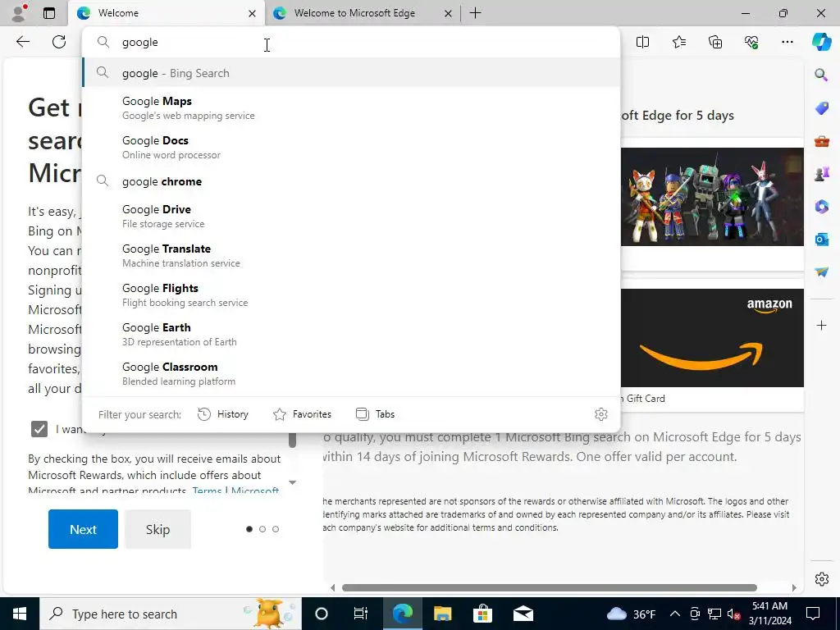Image resolution: width=840 pixels, height=630 pixels.
Task: Open a new tab with plus
Action: point(475,13)
